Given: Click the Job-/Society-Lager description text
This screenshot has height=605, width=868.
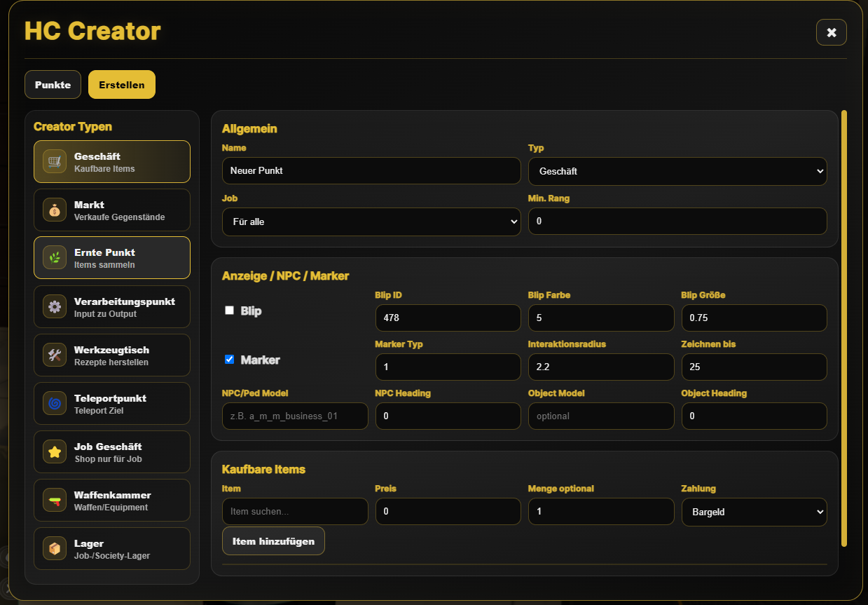Looking at the screenshot, I should [112, 556].
